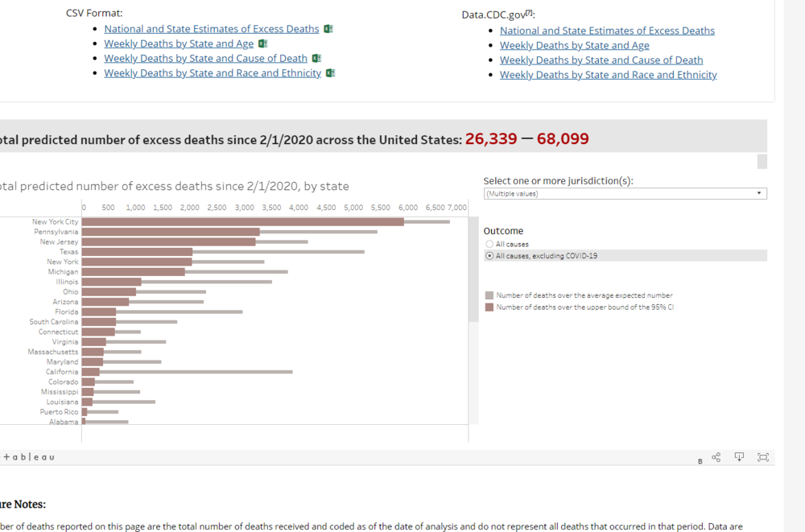Click the Outcome heading
Screen dimensions: 805x532
tap(503, 231)
